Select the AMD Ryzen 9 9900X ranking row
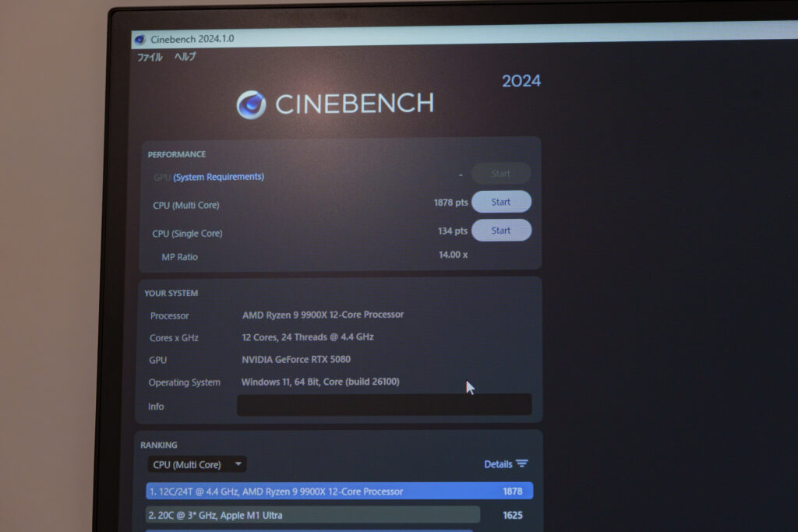The width and height of the screenshot is (798, 532). 340,491
